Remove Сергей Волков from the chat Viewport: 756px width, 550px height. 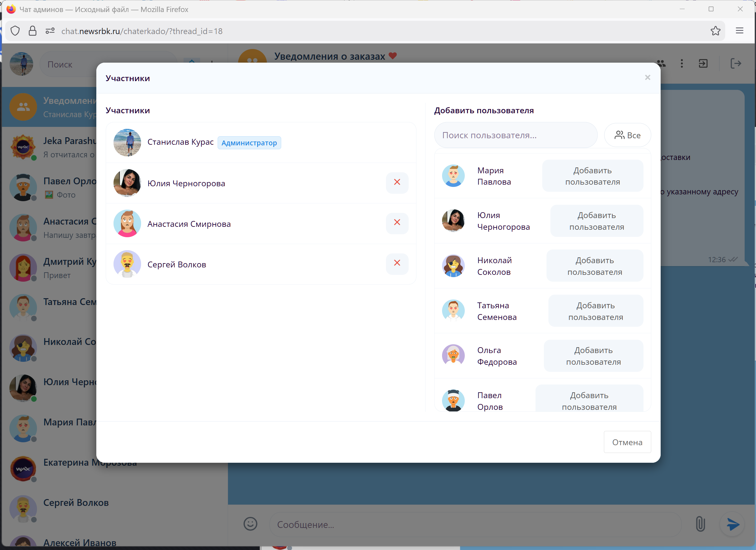pyautogui.click(x=397, y=263)
